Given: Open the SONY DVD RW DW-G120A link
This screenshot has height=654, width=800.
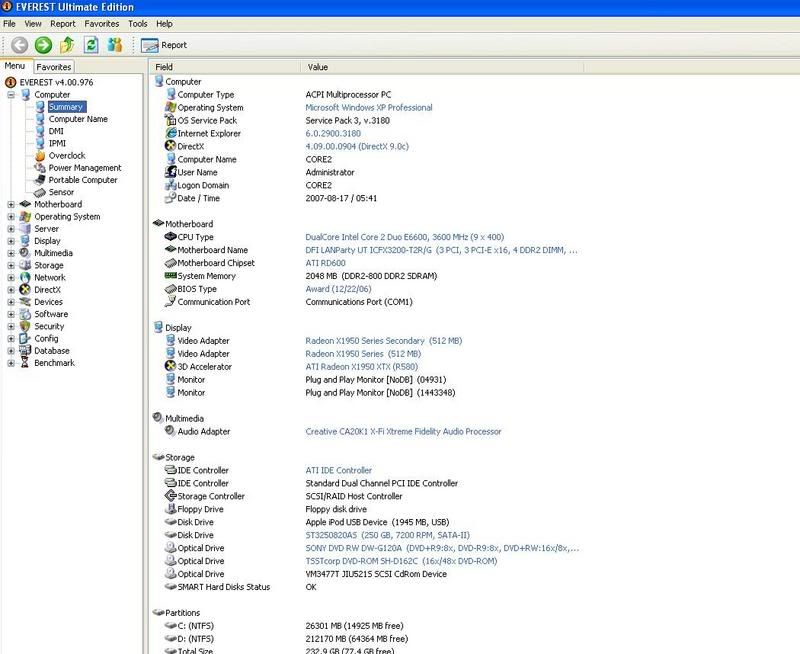Looking at the screenshot, I should pyautogui.click(x=442, y=548).
